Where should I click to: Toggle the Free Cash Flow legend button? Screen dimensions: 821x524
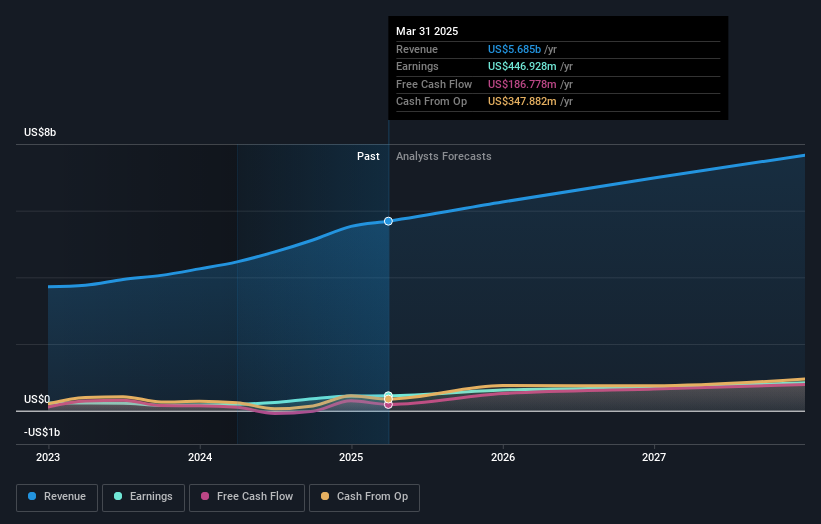[247, 497]
